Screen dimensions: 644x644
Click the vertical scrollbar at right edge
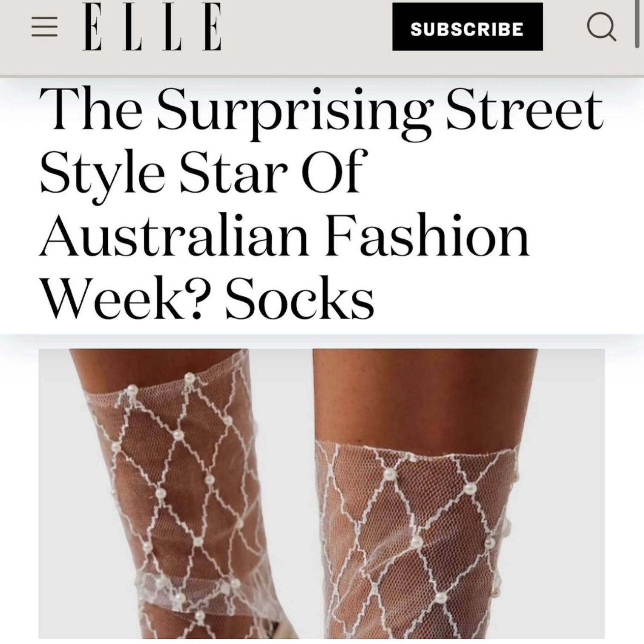(637, 23)
